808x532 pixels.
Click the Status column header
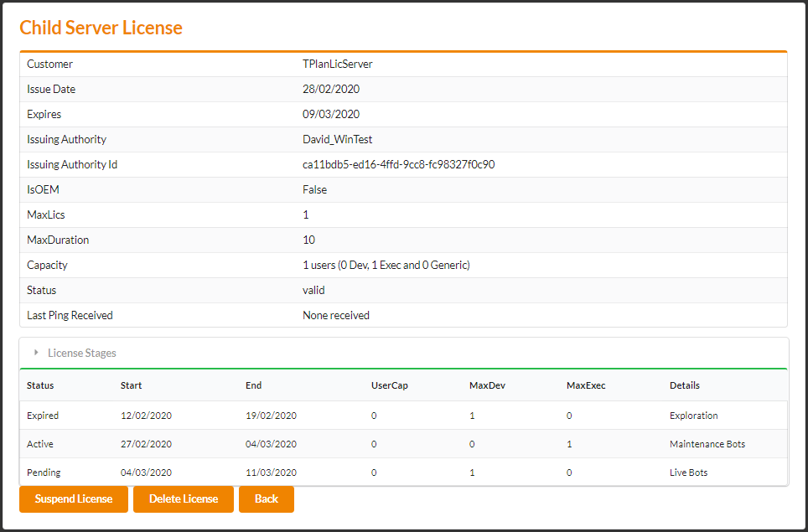(40, 385)
